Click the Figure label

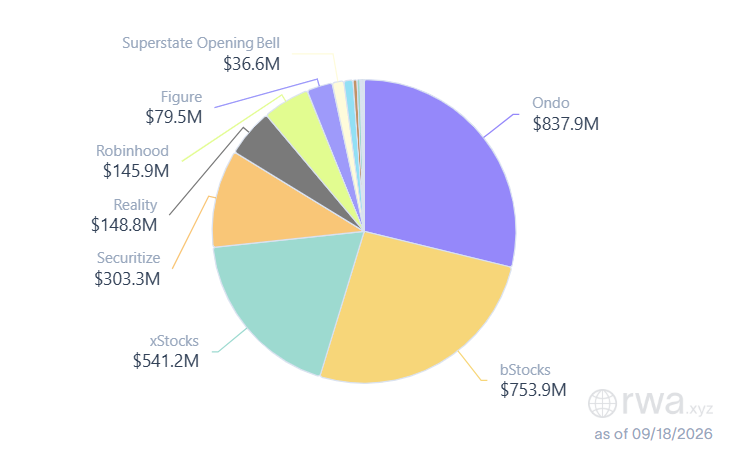(x=182, y=97)
